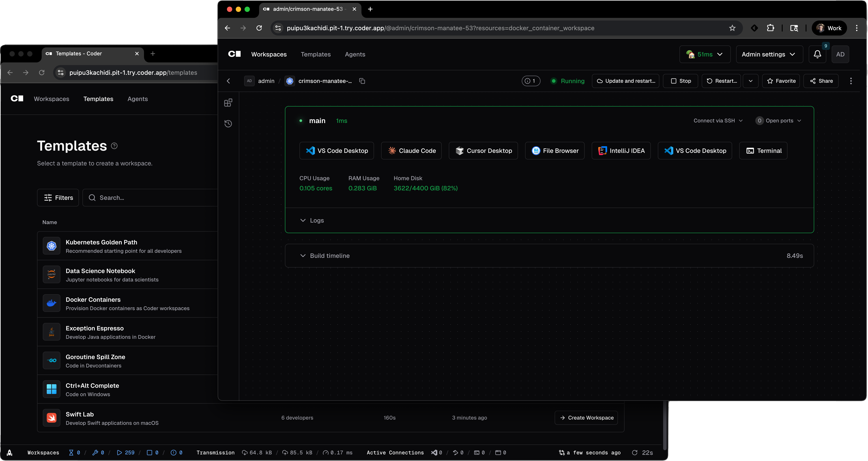868x461 pixels.
Task: Open Admin settings dropdown
Action: (x=769, y=54)
